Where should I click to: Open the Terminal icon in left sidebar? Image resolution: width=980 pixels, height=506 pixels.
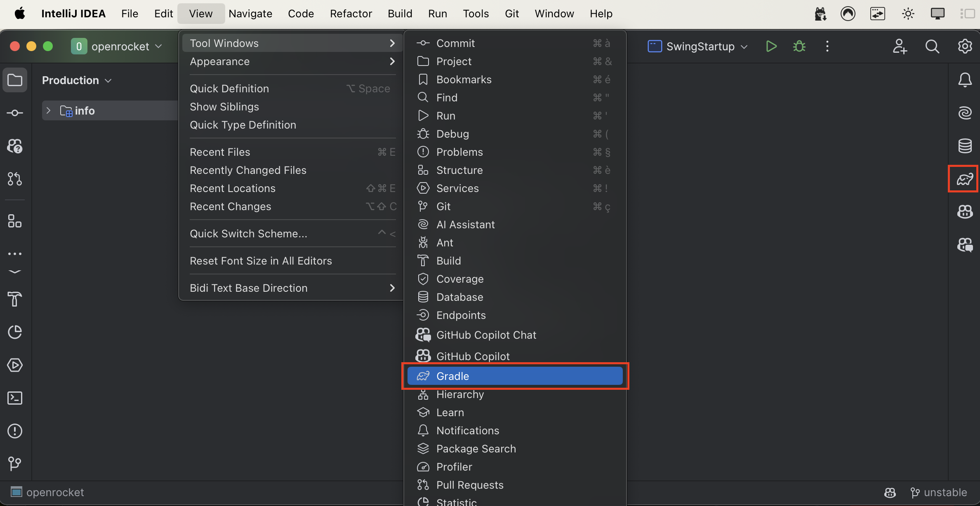coord(15,398)
